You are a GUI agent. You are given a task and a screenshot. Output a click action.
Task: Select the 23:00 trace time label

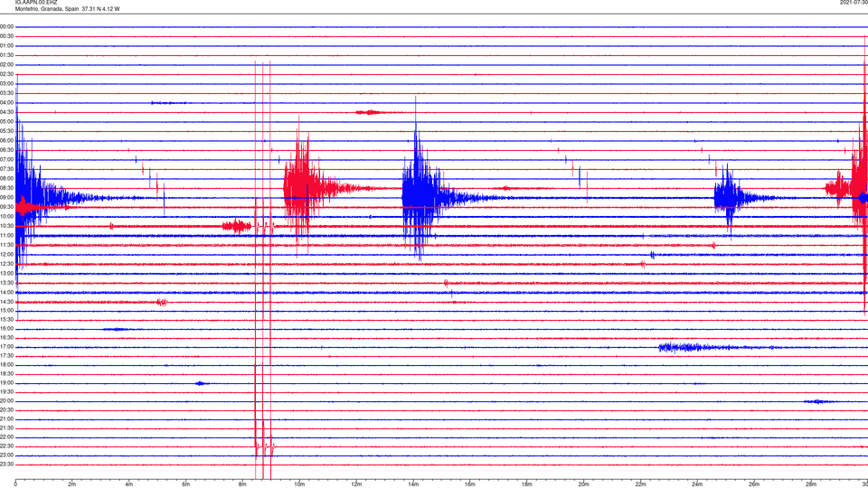coord(6,455)
